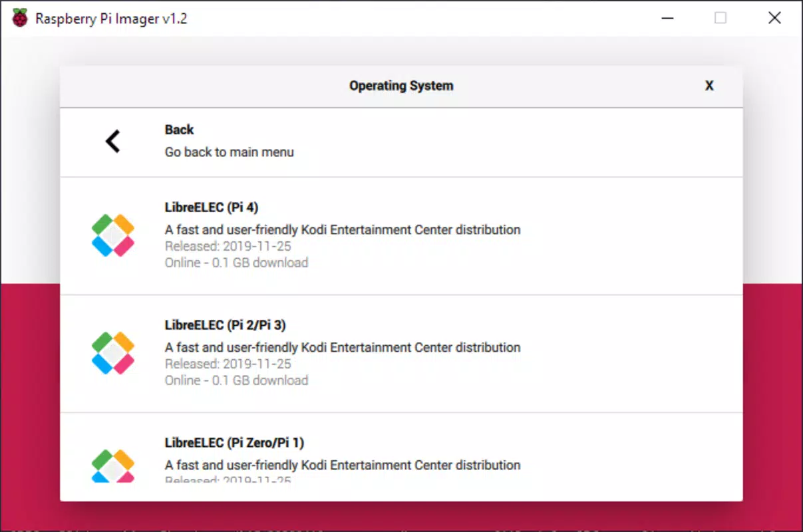Click the LibreELEC (Pi 4) logo icon
The height and width of the screenshot is (532, 803).
point(113,235)
